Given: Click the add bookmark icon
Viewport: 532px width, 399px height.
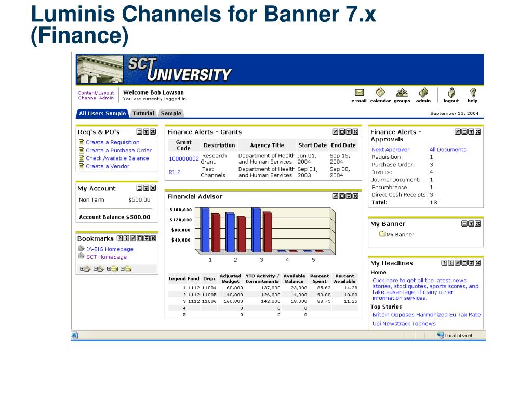Looking at the screenshot, I should click(x=85, y=269).
